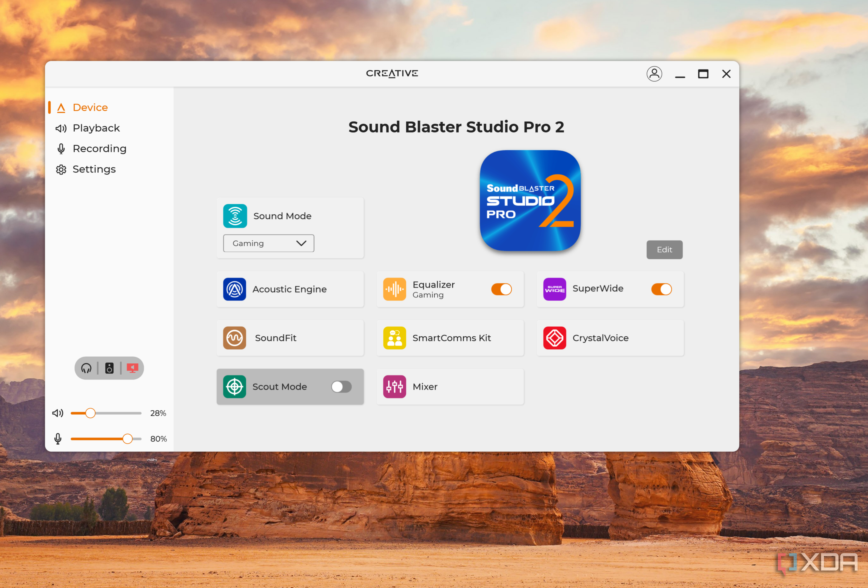The width and height of the screenshot is (868, 588).
Task: Open the Recording section
Action: pos(99,148)
